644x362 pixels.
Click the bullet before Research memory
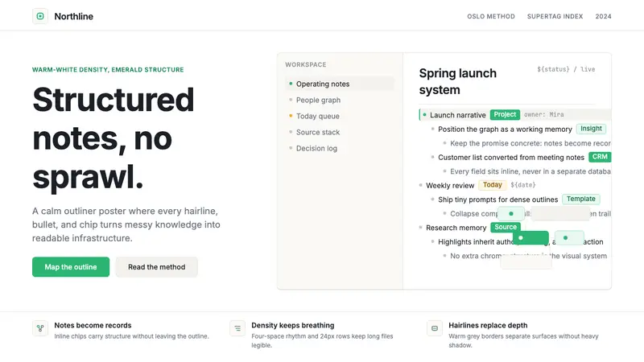420,228
